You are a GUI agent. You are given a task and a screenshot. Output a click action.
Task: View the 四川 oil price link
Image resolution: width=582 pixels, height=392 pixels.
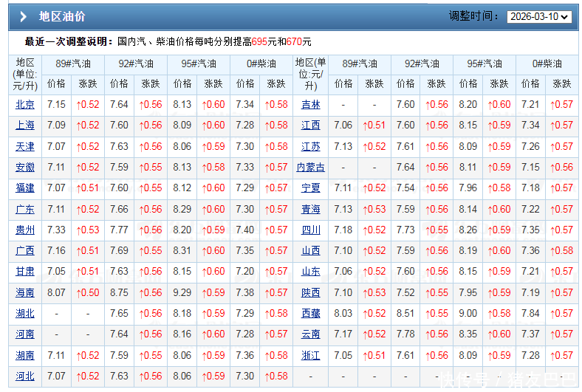[311, 230]
